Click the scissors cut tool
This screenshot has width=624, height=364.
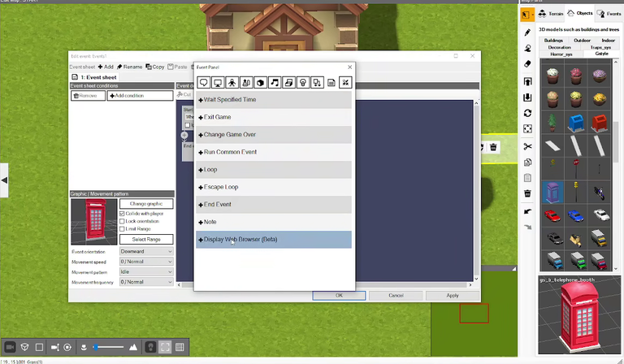click(527, 146)
